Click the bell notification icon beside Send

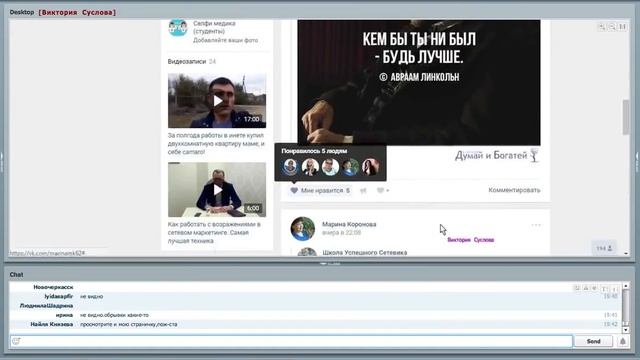(x=623, y=341)
